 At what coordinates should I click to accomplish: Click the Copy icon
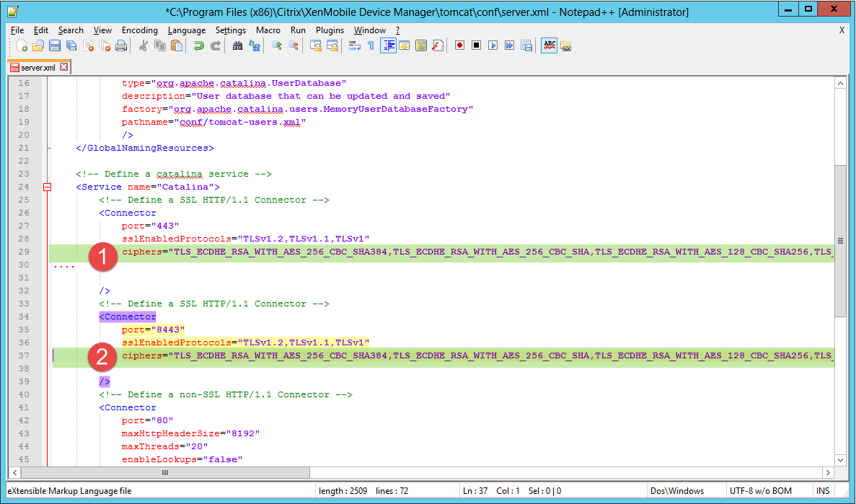[x=160, y=46]
